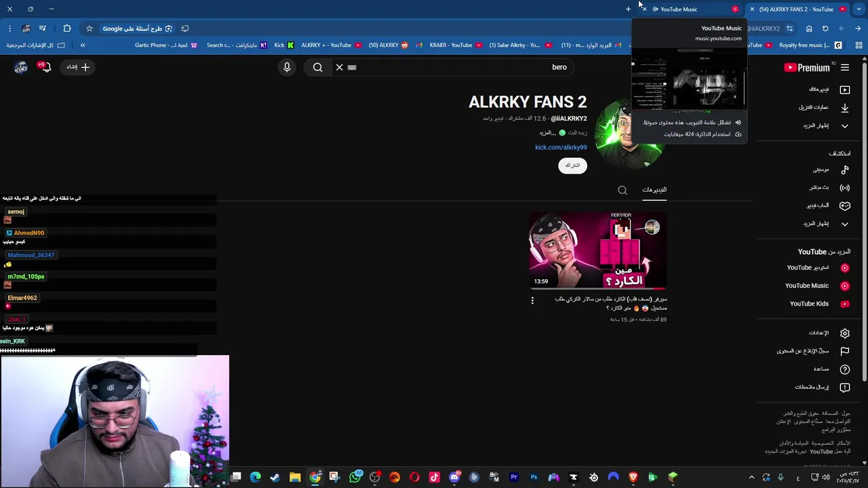Image resolution: width=868 pixels, height=488 pixels.
Task: Expand the first Show more sidebar chevron
Action: [x=845, y=125]
